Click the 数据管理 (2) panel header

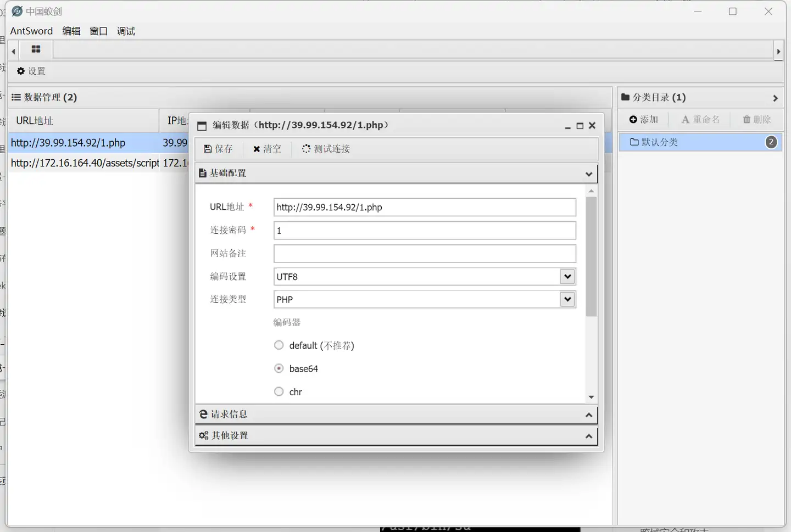tap(310, 97)
